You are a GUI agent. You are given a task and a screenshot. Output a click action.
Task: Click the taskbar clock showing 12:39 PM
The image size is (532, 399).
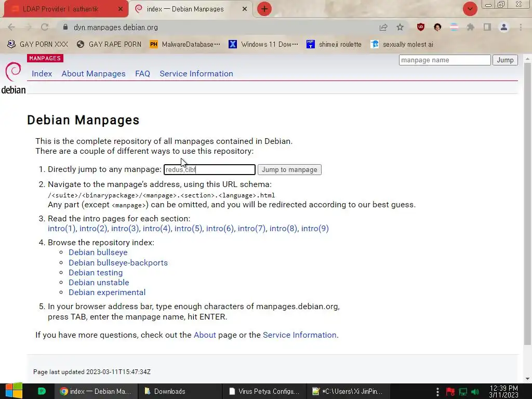[x=503, y=392]
